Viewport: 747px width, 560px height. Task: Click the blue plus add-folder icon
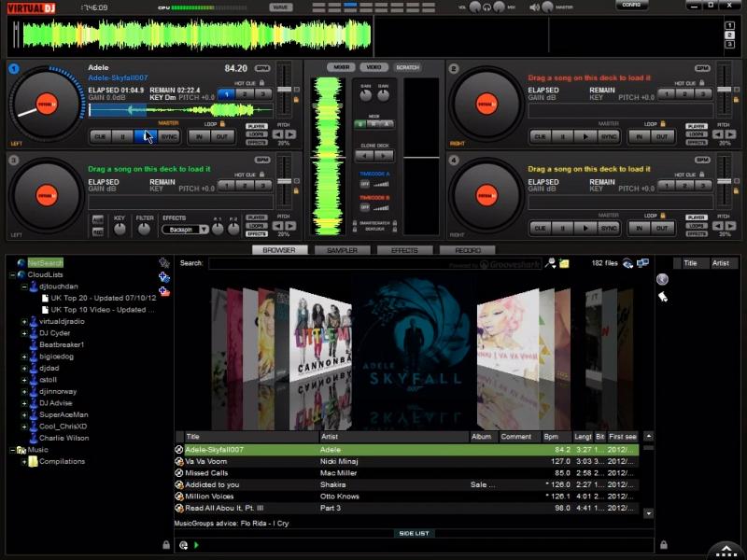[x=164, y=277]
